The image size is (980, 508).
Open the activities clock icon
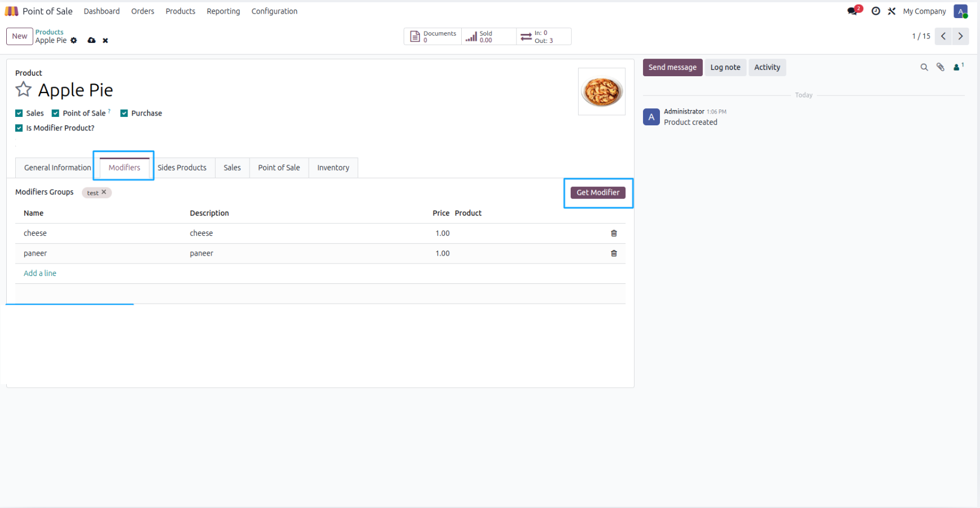876,11
